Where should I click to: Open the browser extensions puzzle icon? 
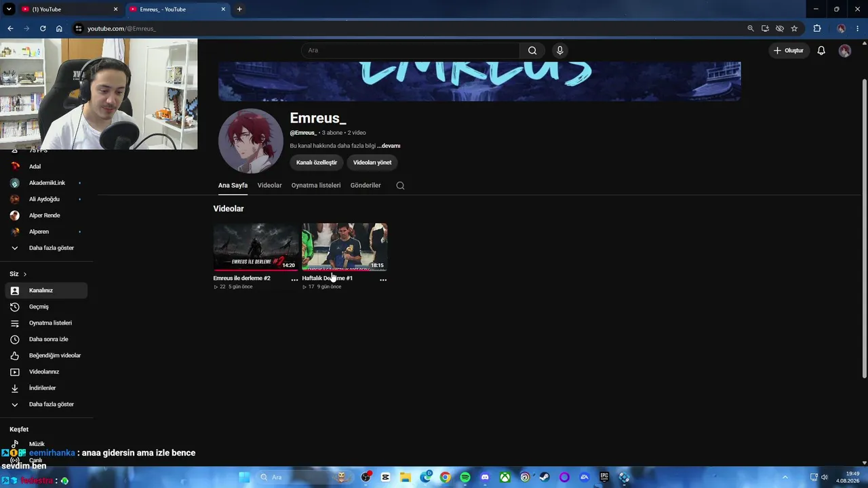pos(817,28)
